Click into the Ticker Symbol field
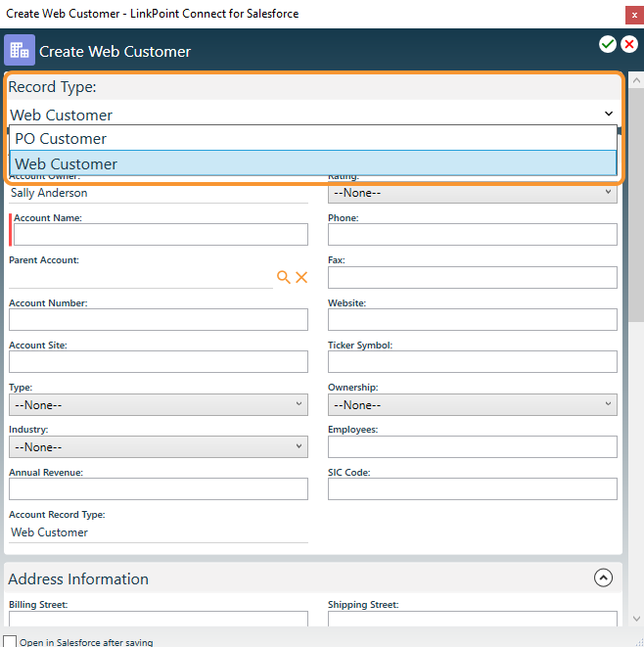The image size is (644, 647). [473, 361]
